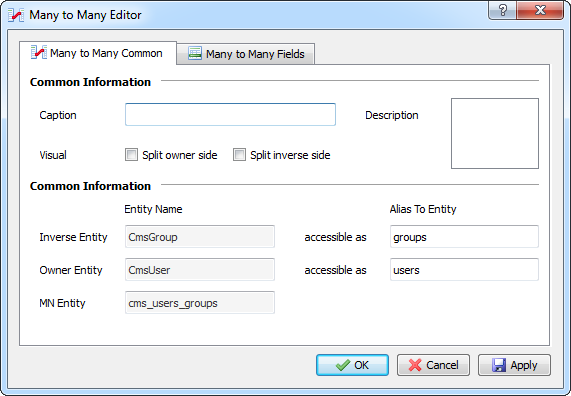This screenshot has width=571, height=396.
Task: Click the Caption input field
Action: coord(230,115)
